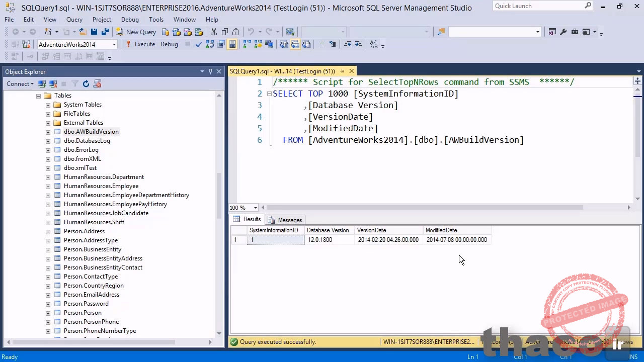Select the HumanResources.Employee table

coord(101,186)
